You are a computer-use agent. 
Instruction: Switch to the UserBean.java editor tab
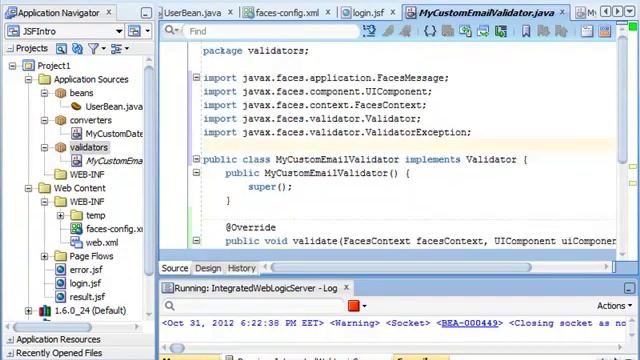click(x=192, y=13)
